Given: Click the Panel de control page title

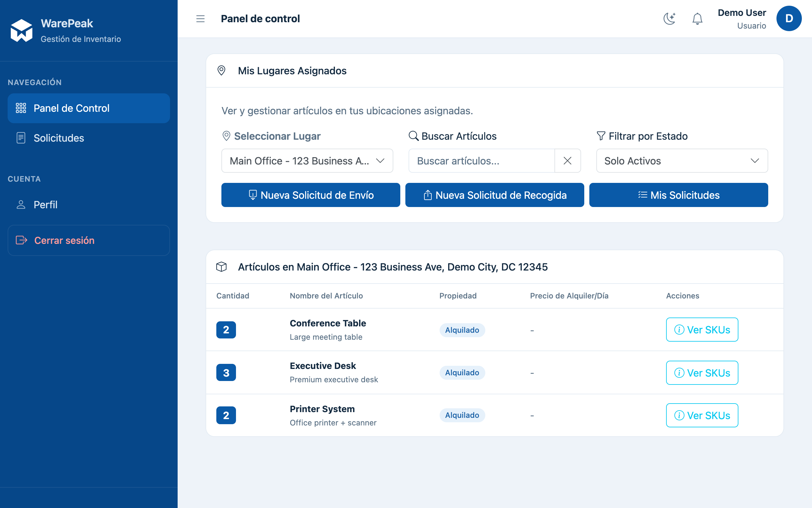Looking at the screenshot, I should [x=260, y=19].
